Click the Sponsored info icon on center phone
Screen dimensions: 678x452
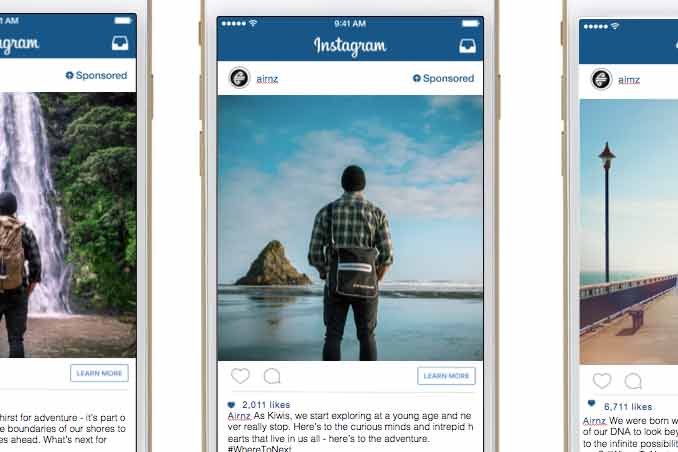[416, 78]
